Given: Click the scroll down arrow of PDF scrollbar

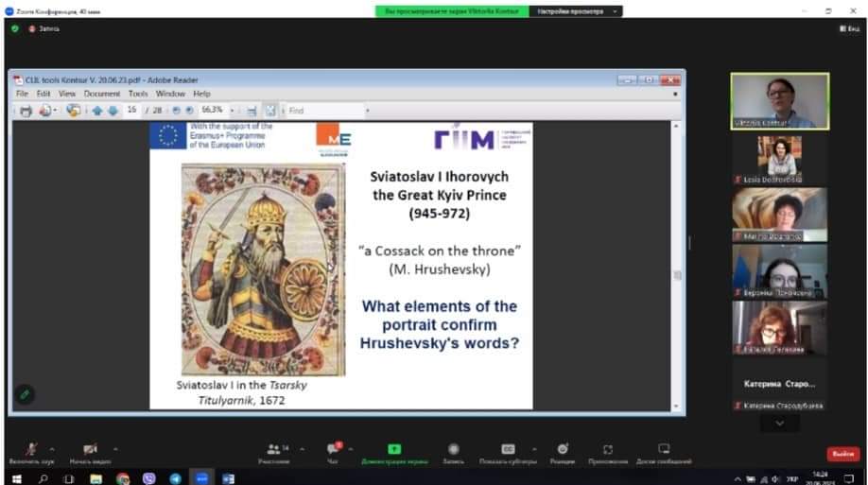Looking at the screenshot, I should tap(676, 407).
